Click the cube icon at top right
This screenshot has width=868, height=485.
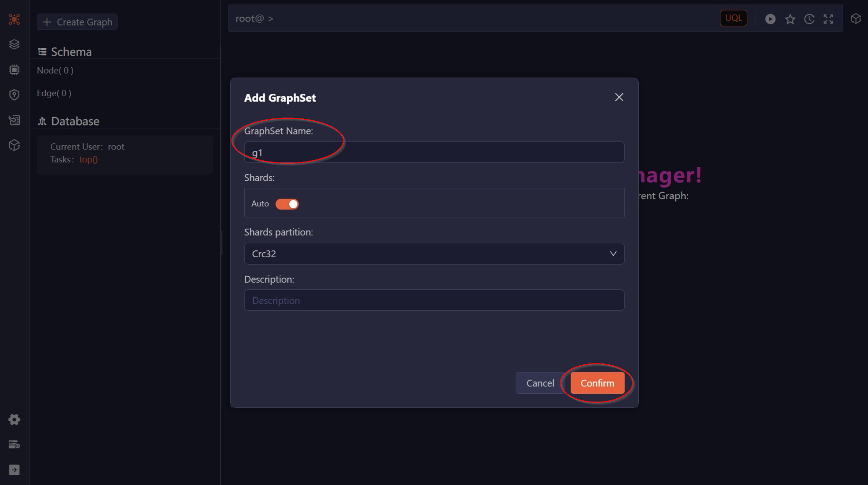(856, 19)
